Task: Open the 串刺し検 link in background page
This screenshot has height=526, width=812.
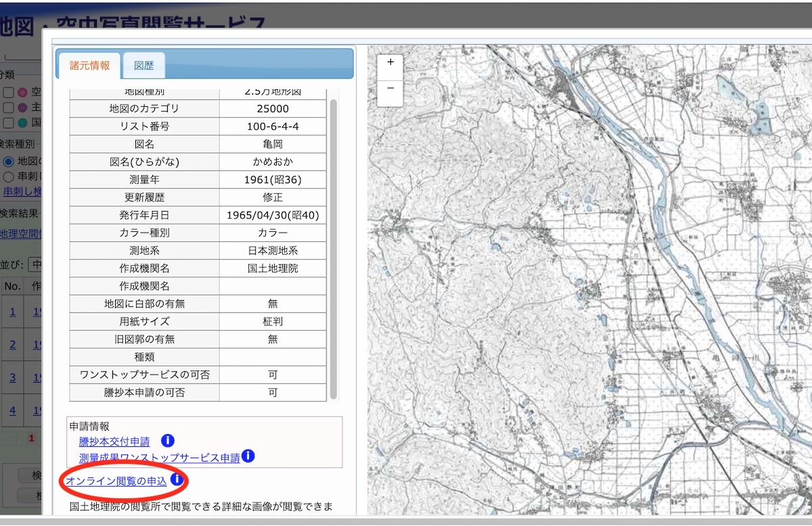Action: 23,192
